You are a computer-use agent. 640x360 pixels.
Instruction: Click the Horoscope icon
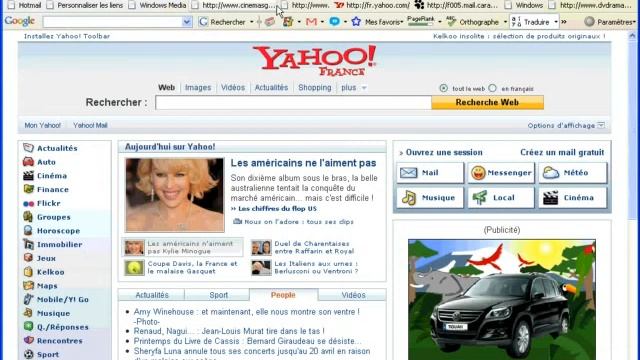pyautogui.click(x=28, y=231)
